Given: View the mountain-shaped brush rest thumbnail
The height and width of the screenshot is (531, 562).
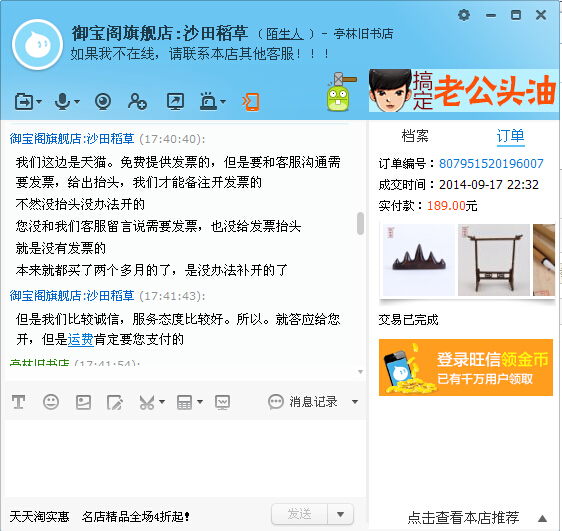Looking at the screenshot, I should (x=419, y=260).
